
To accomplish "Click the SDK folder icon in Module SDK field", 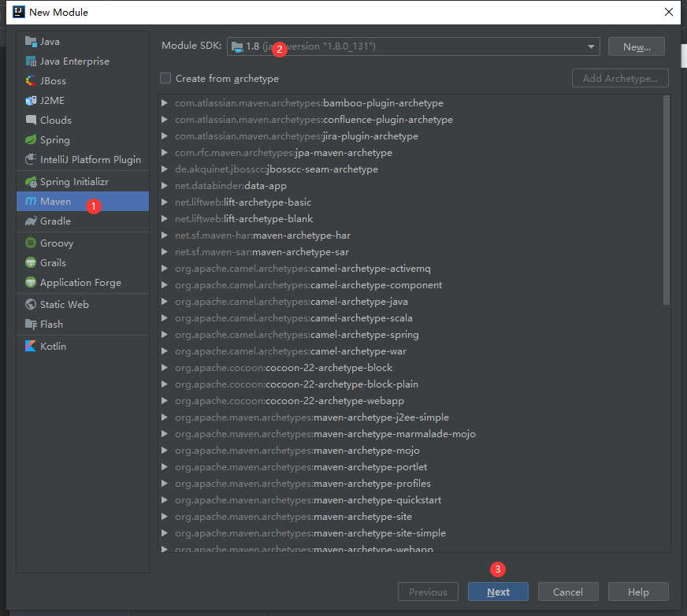I will click(x=237, y=46).
